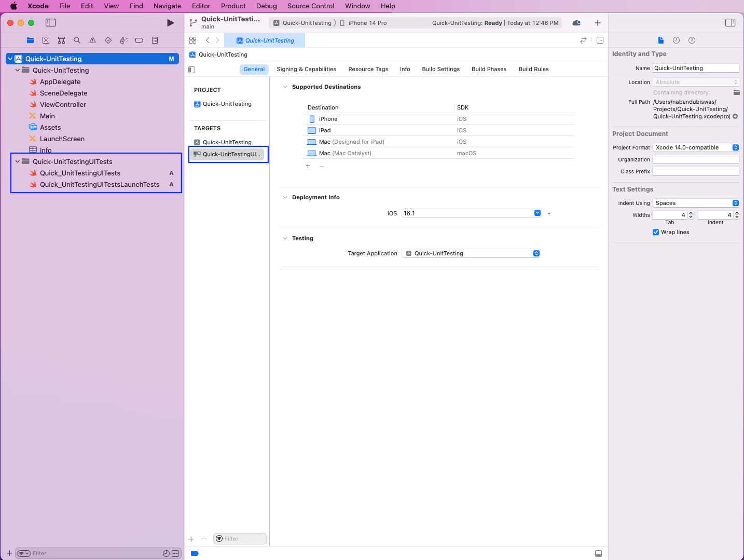Image resolution: width=744 pixels, height=560 pixels.
Task: Open the Report navigator
Action: [155, 40]
